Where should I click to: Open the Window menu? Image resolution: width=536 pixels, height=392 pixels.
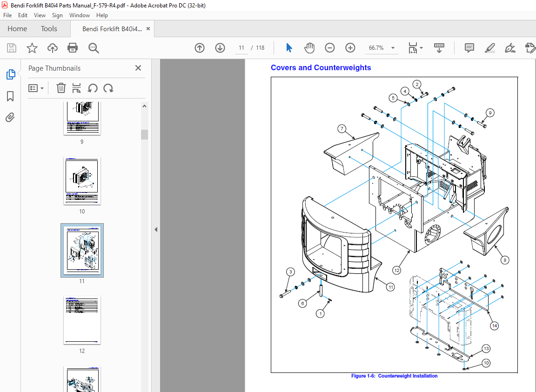pyautogui.click(x=79, y=15)
